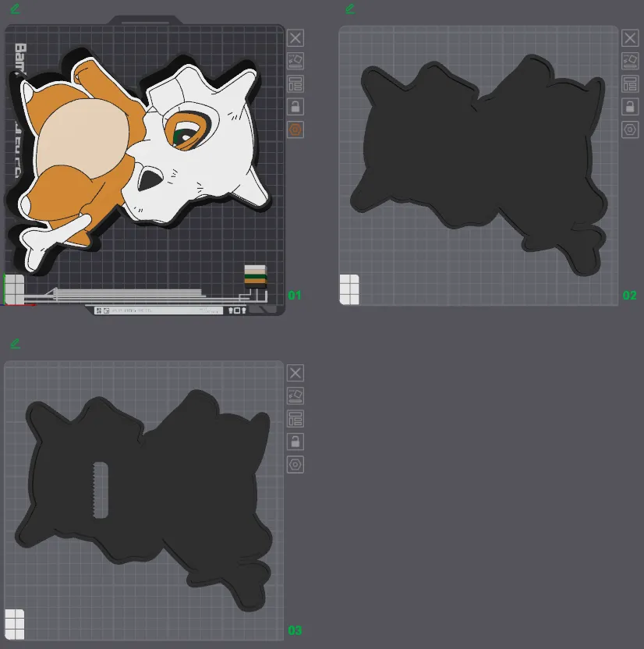Open plate 03 settings hexagon icon
This screenshot has height=649, width=644.
[x=295, y=464]
